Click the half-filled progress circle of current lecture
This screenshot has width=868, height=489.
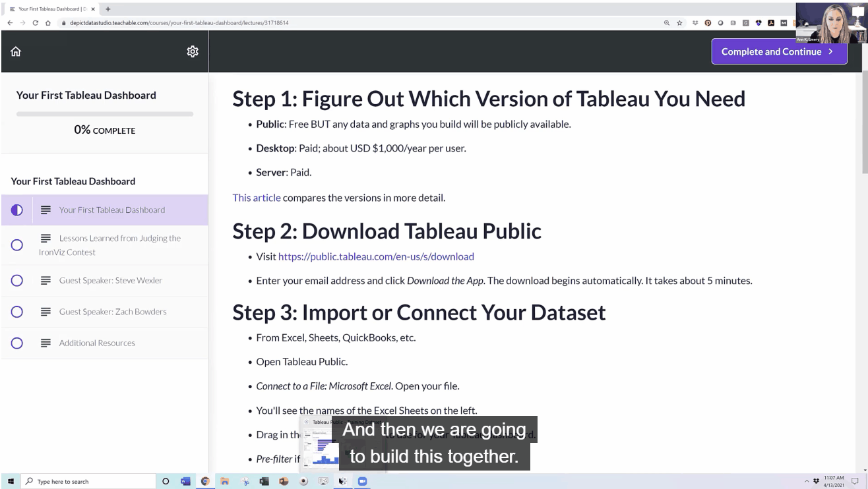tap(17, 210)
